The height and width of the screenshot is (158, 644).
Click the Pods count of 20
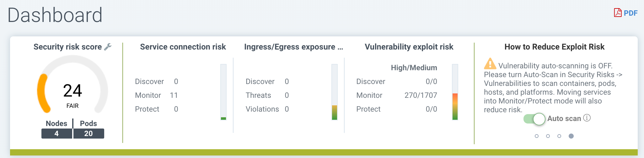(x=89, y=134)
